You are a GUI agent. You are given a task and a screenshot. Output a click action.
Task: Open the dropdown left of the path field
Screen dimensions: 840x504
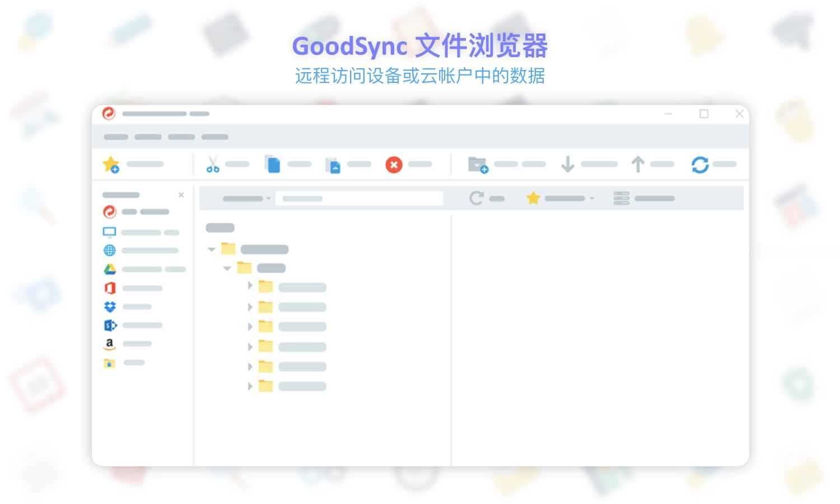tap(247, 198)
